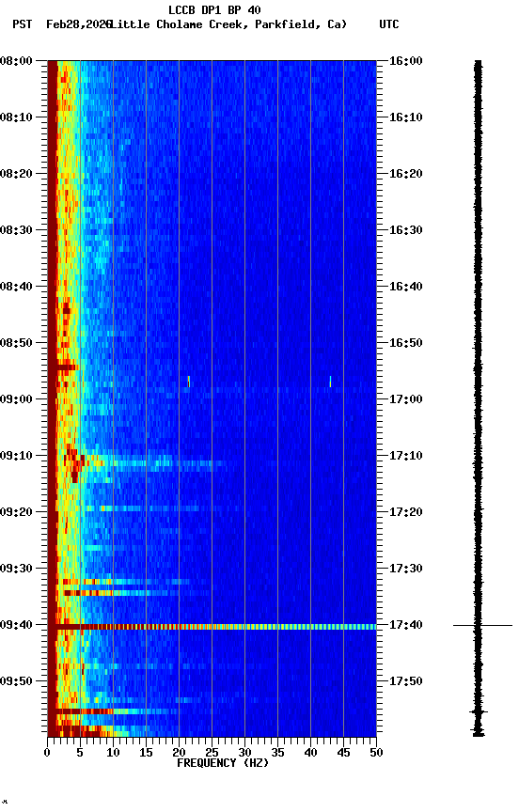Click the horizontal energy band near 09:20
The height and width of the screenshot is (812, 519).
(142, 508)
